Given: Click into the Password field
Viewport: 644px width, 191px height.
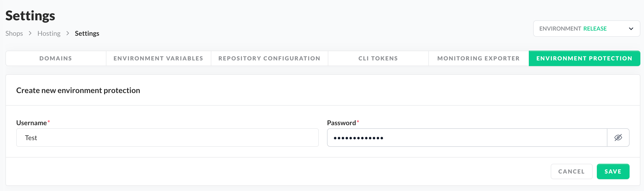Looking at the screenshot, I should pos(466,138).
